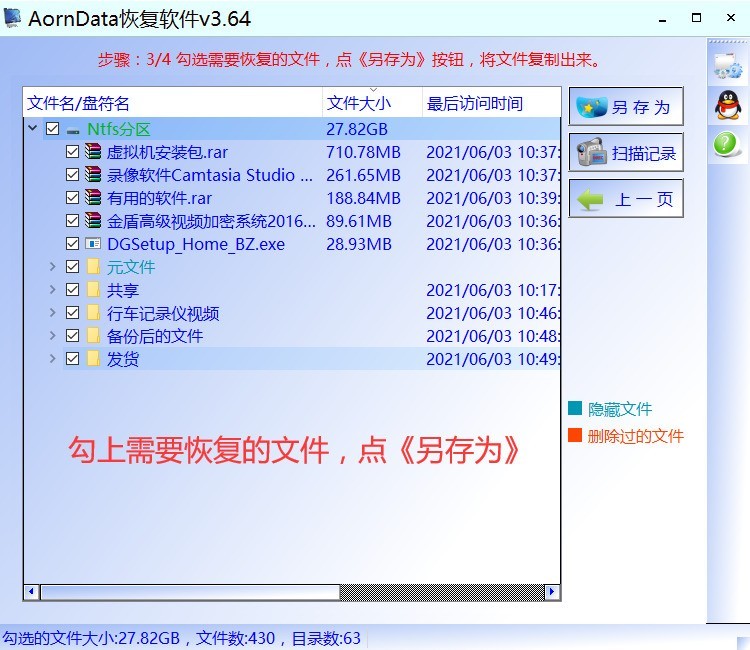Click the 扫描记录 scan log button

(626, 153)
